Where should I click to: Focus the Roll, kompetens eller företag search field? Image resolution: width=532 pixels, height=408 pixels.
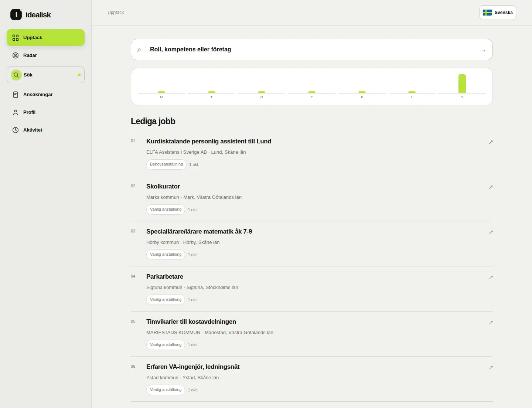click(x=312, y=50)
